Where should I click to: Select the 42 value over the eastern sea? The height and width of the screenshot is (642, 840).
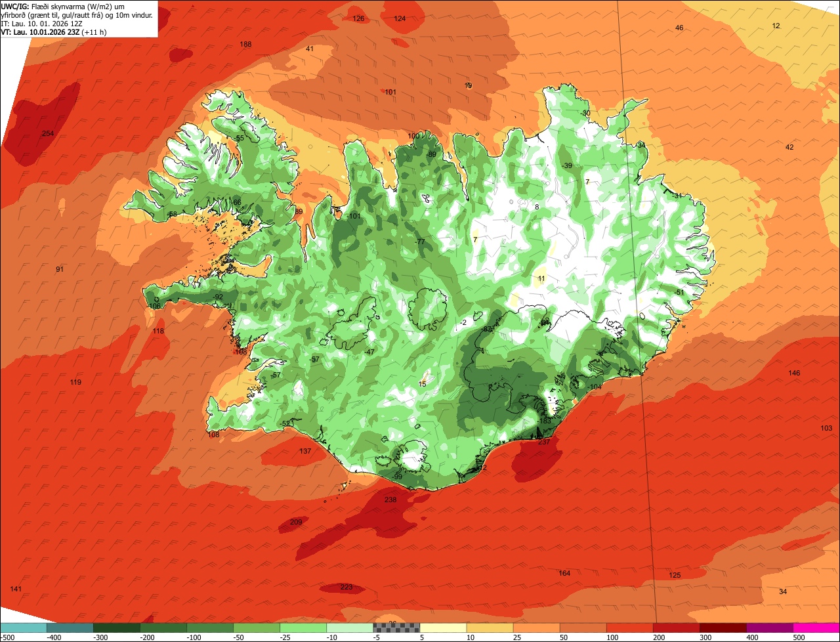789,147
